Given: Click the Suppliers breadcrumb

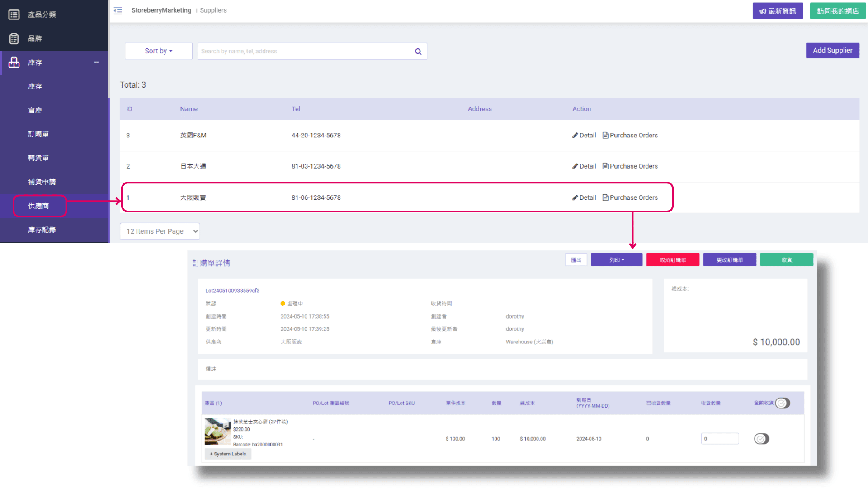Looking at the screenshot, I should tap(213, 10).
